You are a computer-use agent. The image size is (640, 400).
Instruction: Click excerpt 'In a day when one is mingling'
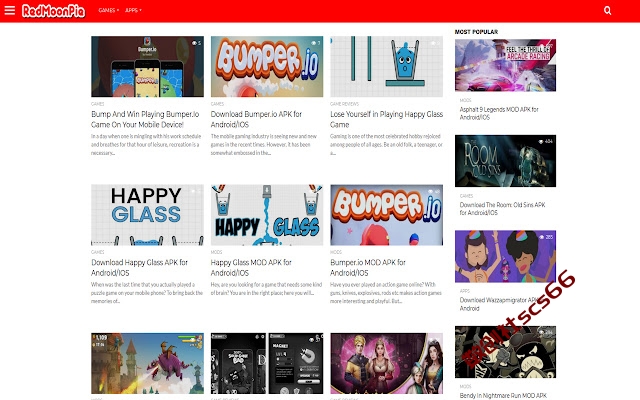(x=146, y=144)
